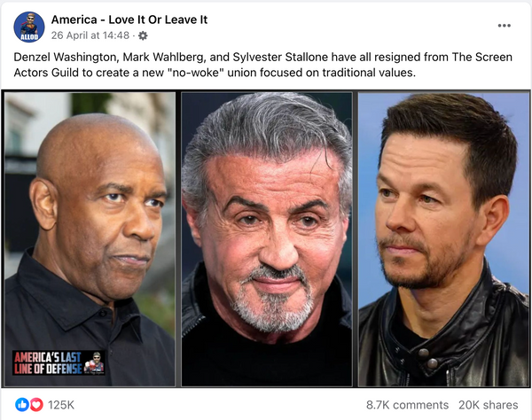
Task: View photo of bald man in black shirt
Action: point(90,239)
